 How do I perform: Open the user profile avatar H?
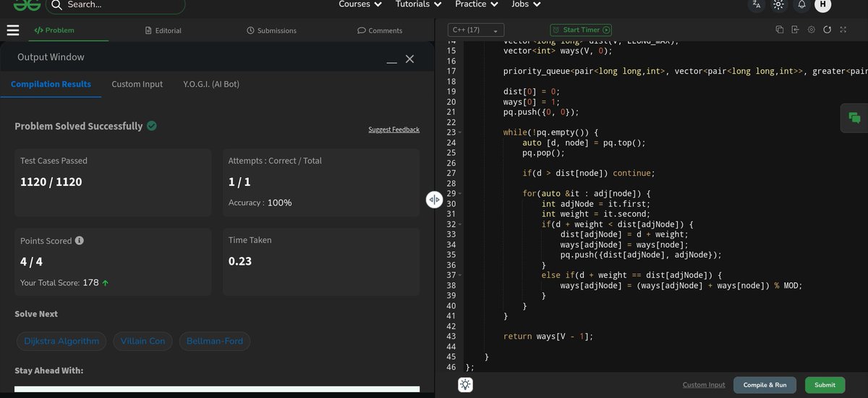pos(822,4)
